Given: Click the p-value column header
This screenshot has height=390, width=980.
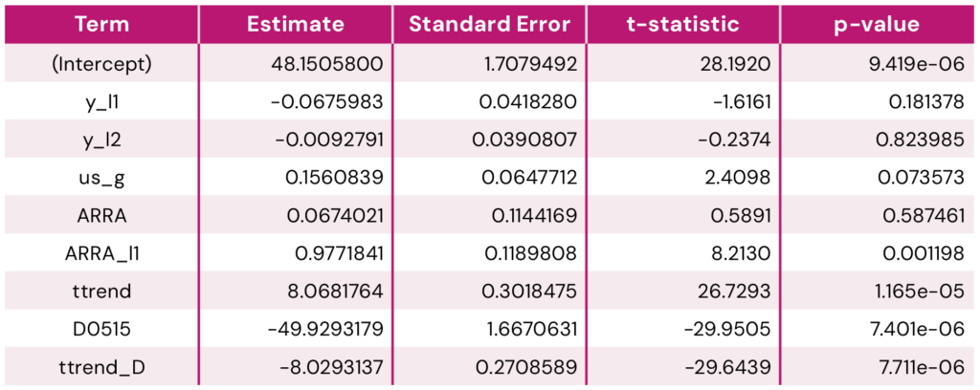Looking at the screenshot, I should tap(878, 24).
